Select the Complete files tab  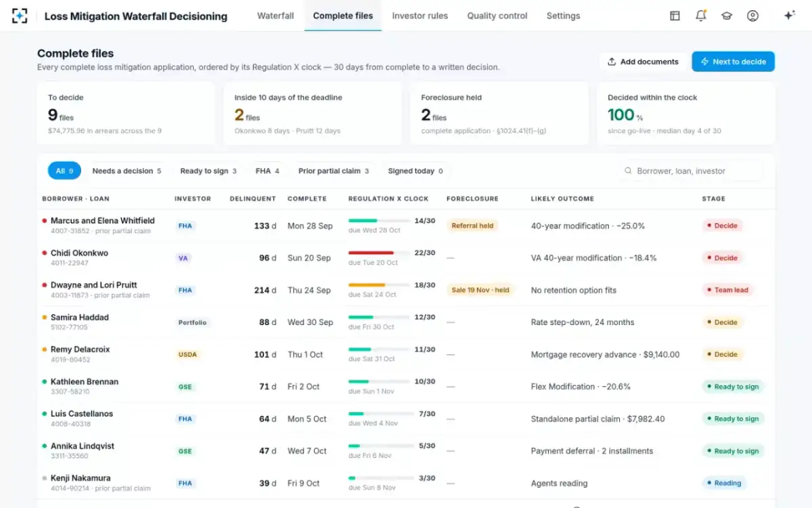[x=343, y=16]
